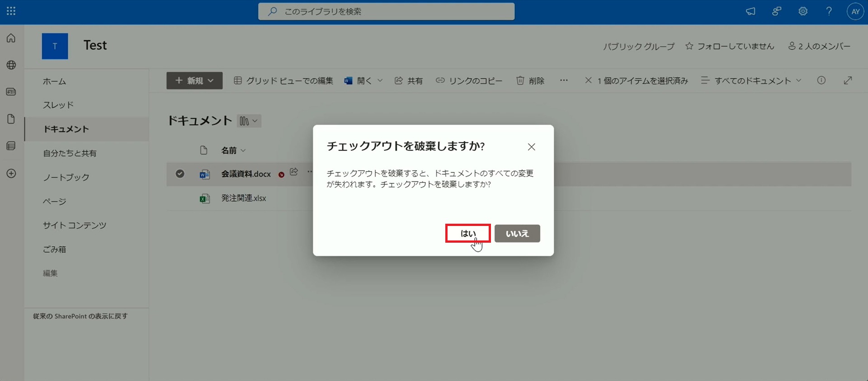Click いいえ to cancel discard
This screenshot has width=868, height=381.
pyautogui.click(x=517, y=234)
